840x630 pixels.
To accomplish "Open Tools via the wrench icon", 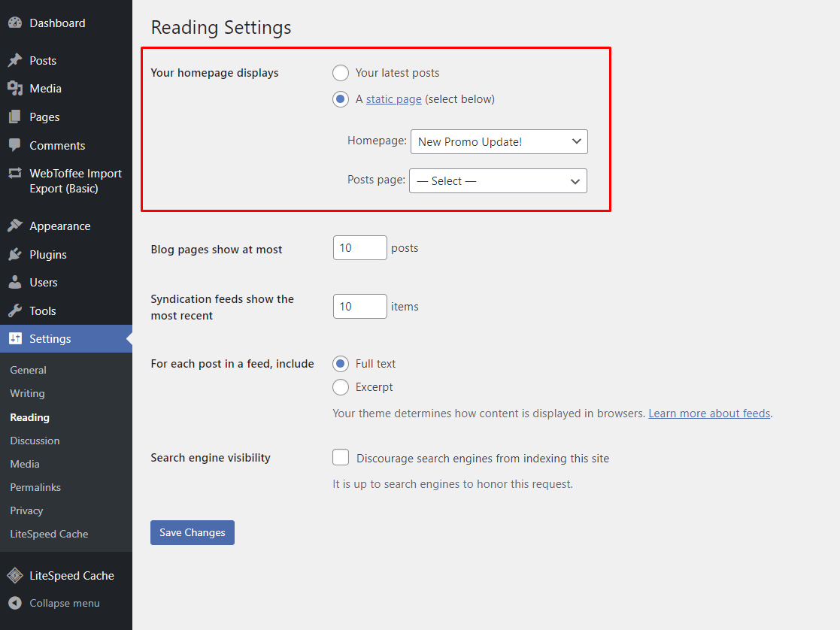I will point(17,310).
